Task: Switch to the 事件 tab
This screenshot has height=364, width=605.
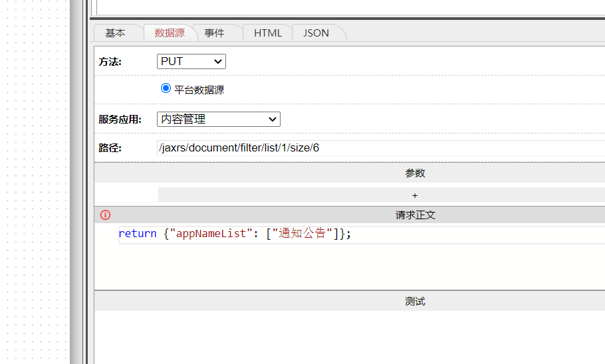Action: [215, 33]
